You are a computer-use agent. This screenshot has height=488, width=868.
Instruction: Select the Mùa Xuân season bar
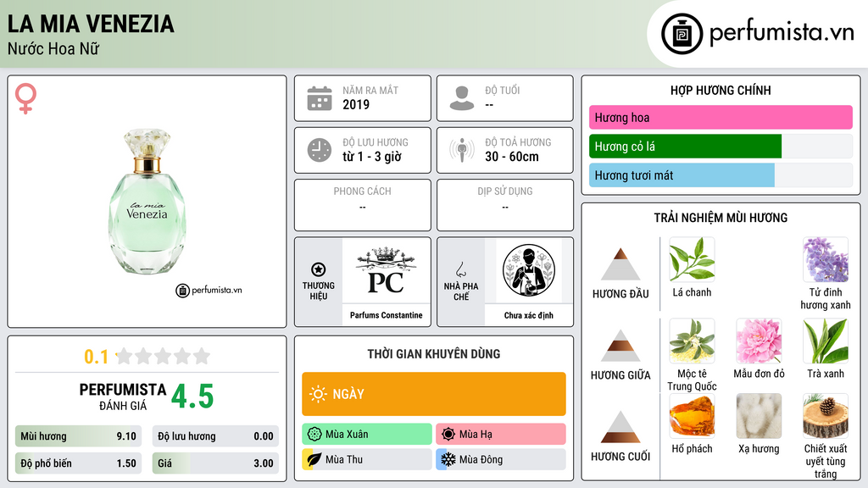click(x=367, y=435)
